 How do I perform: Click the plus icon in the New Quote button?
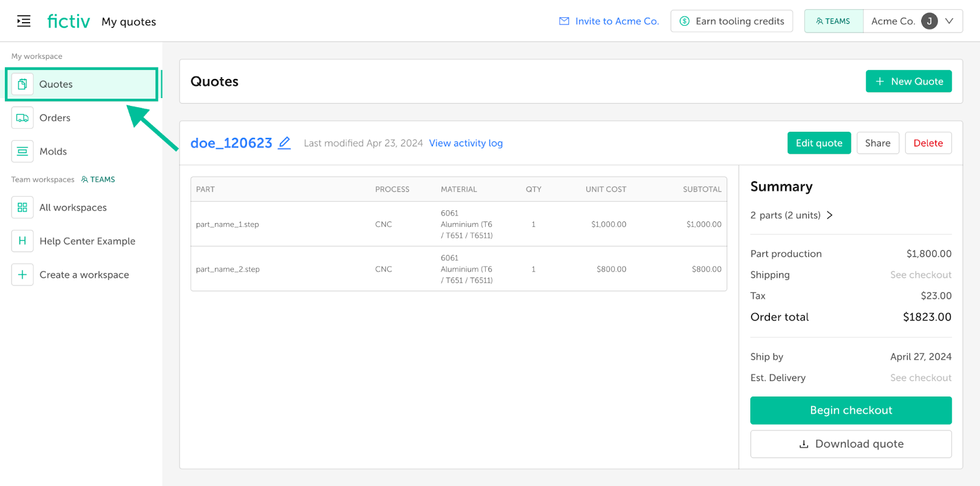coord(880,82)
